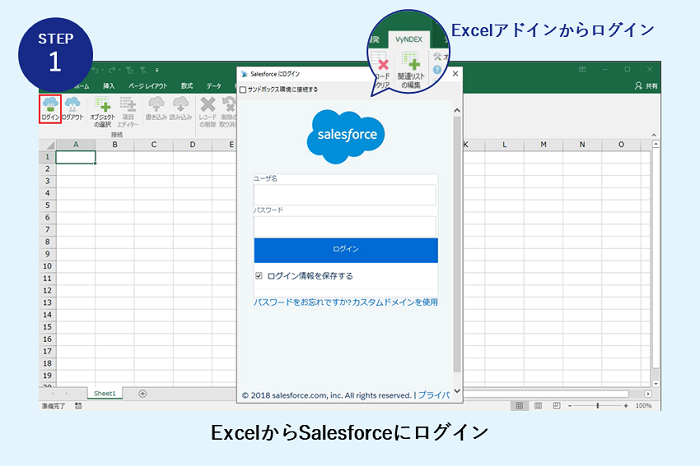This screenshot has height=466, width=700.
Task: Click the blue ログイン button in dialog
Action: (346, 250)
